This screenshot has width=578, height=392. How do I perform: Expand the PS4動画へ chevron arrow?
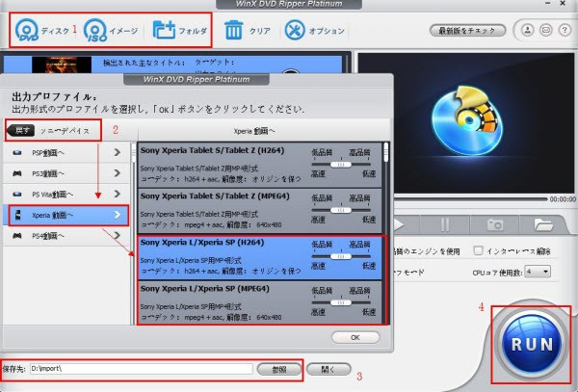(x=118, y=235)
